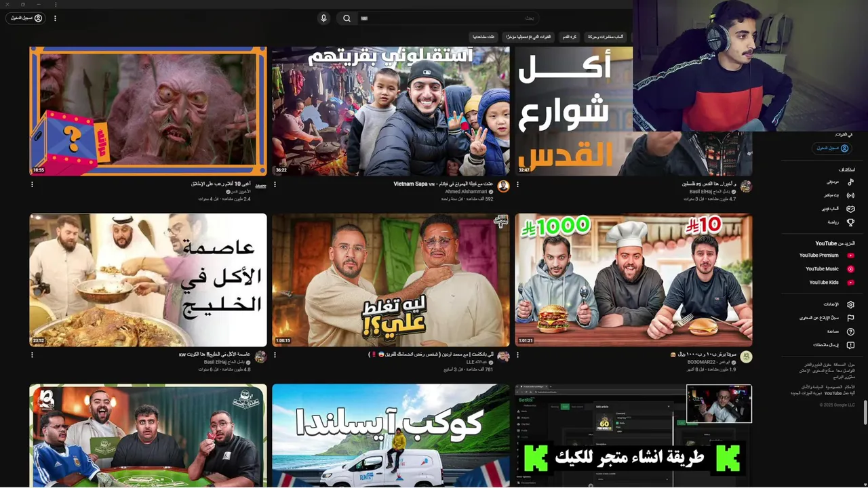This screenshot has width=868, height=488.
Task: Open options menu for Gulf food capital video
Action: 32,354
